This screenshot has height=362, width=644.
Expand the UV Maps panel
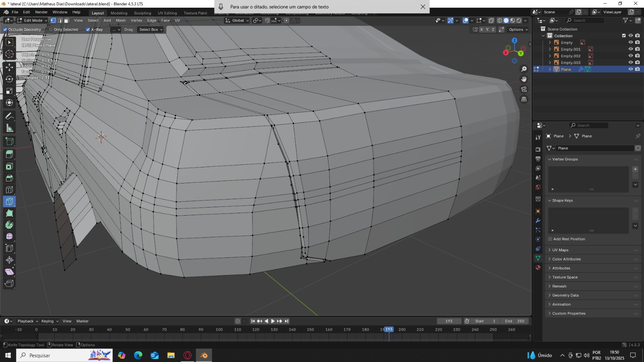coord(560,250)
